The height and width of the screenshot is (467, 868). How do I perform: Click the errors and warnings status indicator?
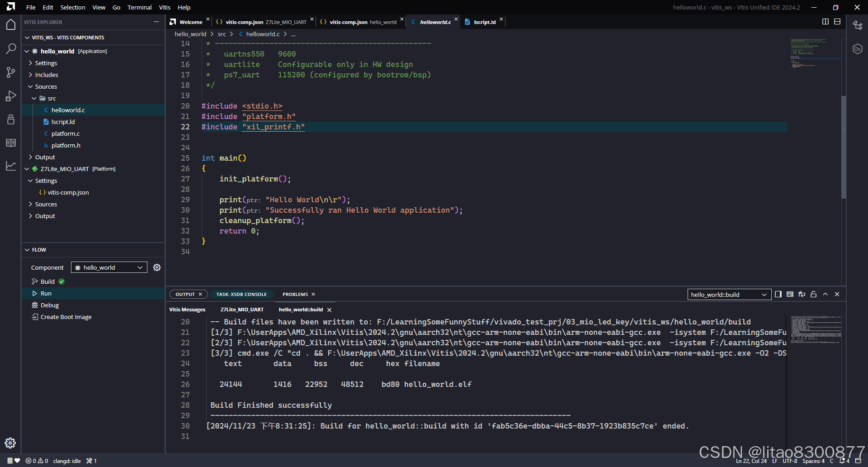click(x=37, y=461)
